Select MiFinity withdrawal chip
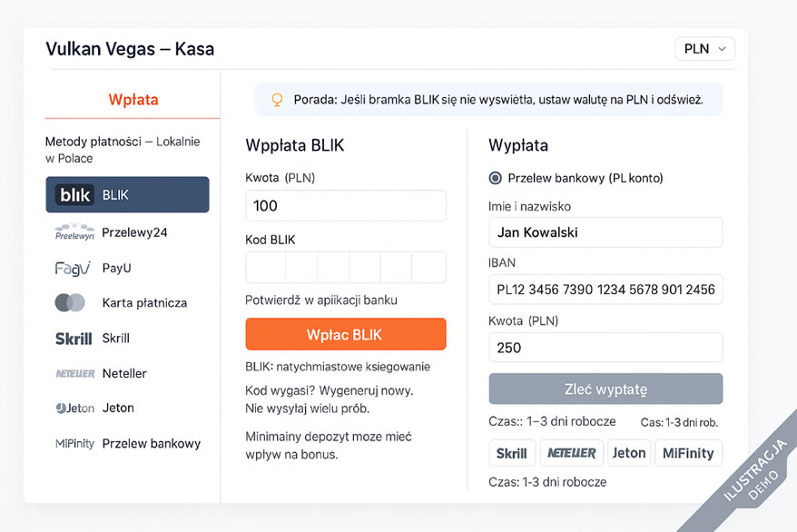The image size is (797, 532). (688, 453)
